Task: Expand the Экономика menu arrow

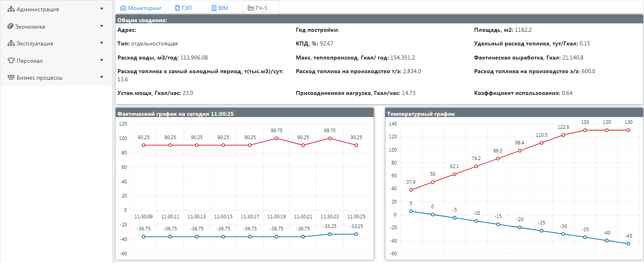Action: point(101,26)
